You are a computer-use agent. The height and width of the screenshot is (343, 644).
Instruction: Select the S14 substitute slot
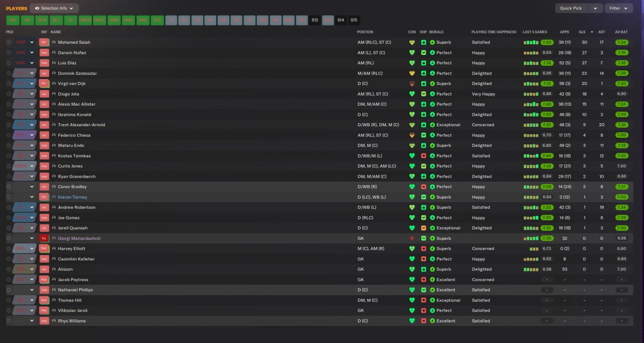[341, 20]
